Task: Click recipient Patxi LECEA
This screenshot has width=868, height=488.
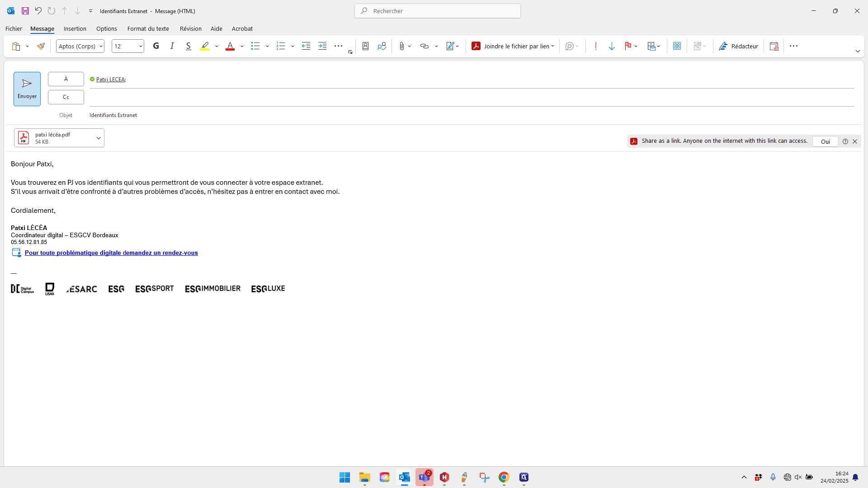Action: [111, 79]
